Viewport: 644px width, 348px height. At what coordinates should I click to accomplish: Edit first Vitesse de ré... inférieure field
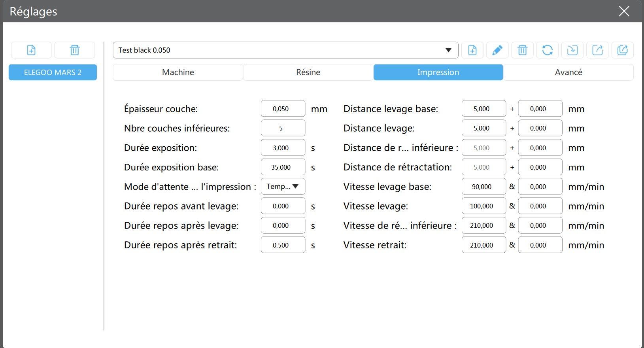point(484,225)
